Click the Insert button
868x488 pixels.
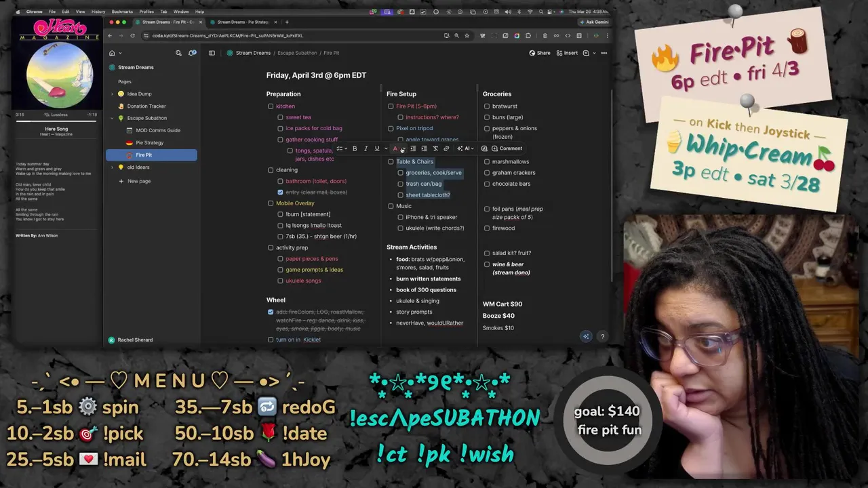click(x=567, y=53)
